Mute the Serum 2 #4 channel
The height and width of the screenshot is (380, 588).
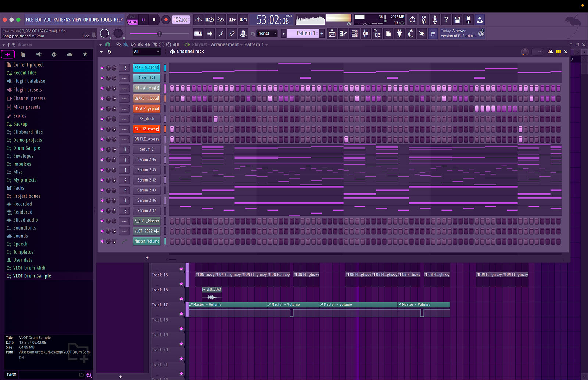tap(102, 160)
